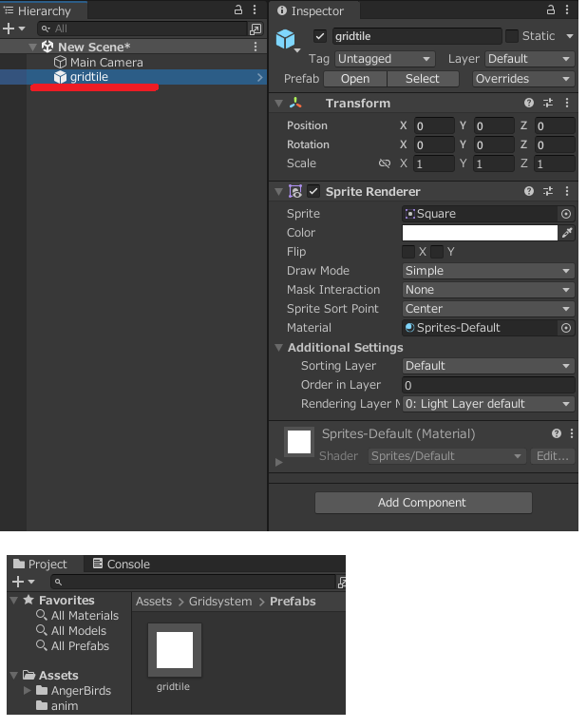This screenshot has width=587, height=728.
Task: Click Prefab Select button
Action: click(423, 79)
